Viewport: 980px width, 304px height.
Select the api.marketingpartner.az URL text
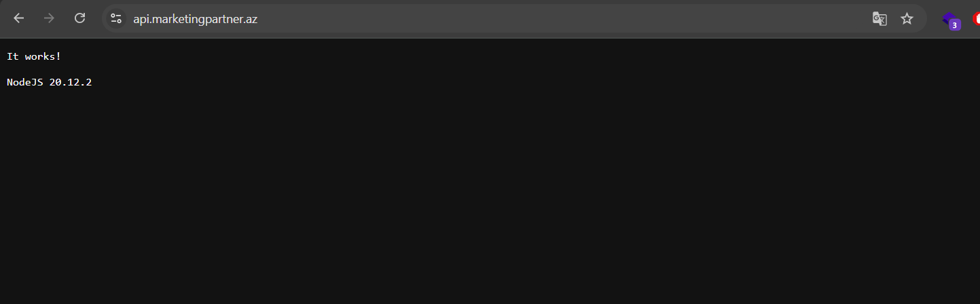point(195,19)
